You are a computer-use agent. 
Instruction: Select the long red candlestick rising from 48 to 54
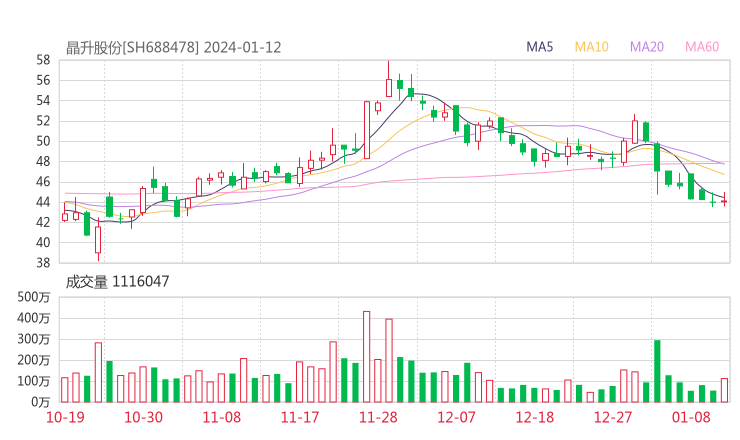click(367, 130)
